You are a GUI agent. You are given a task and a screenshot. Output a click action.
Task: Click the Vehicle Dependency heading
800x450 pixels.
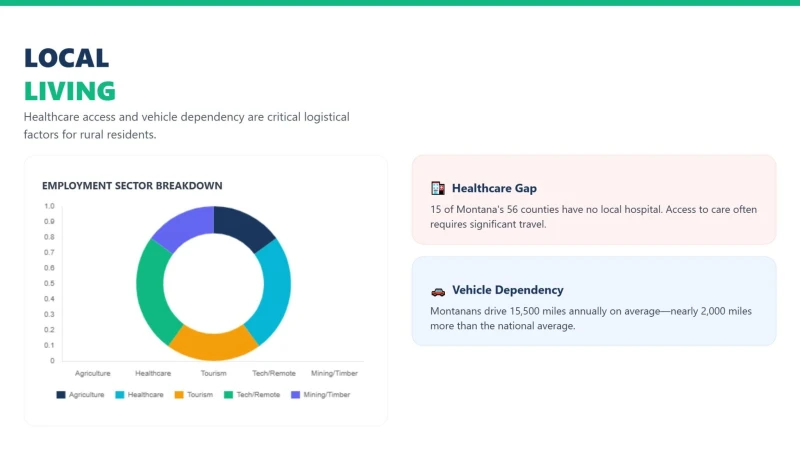click(508, 290)
